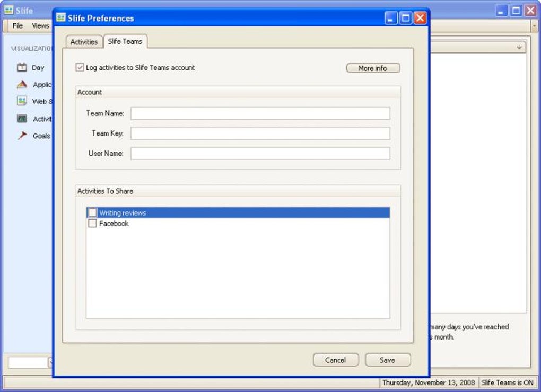Image resolution: width=541 pixels, height=392 pixels.
Task: Click the Facebook list row text
Action: 114,224
